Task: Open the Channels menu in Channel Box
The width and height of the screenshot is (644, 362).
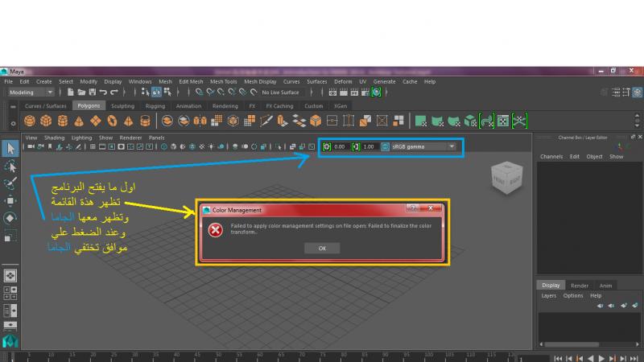Action: click(551, 156)
